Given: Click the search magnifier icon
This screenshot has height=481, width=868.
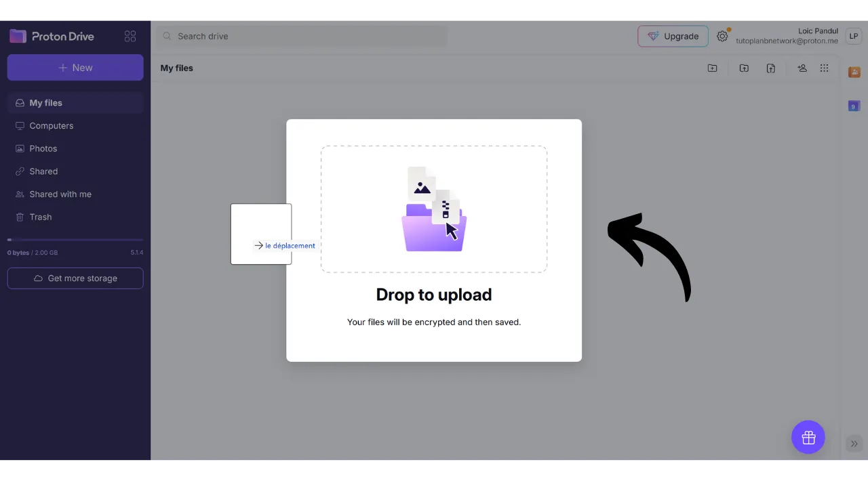Looking at the screenshot, I should pos(167,37).
